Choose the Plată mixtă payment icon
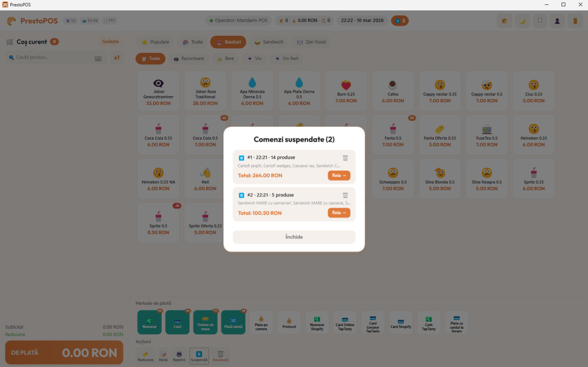The image size is (588, 367). [233, 322]
